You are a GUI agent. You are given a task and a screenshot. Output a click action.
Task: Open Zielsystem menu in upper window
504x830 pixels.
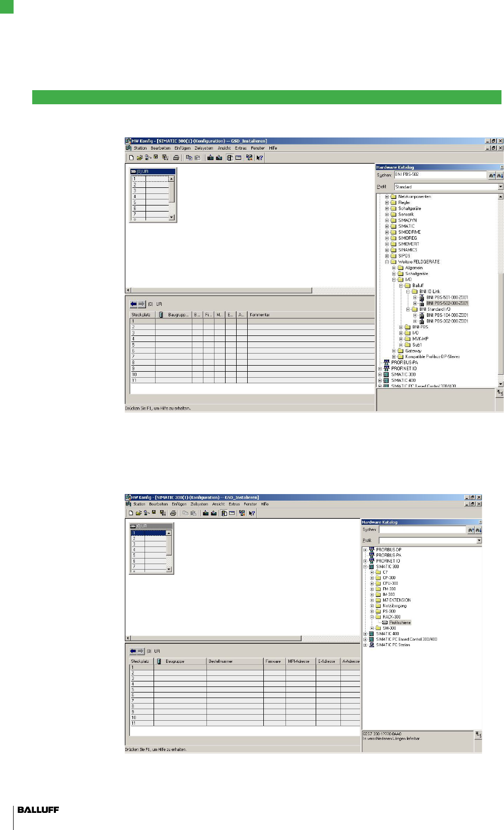204,148
